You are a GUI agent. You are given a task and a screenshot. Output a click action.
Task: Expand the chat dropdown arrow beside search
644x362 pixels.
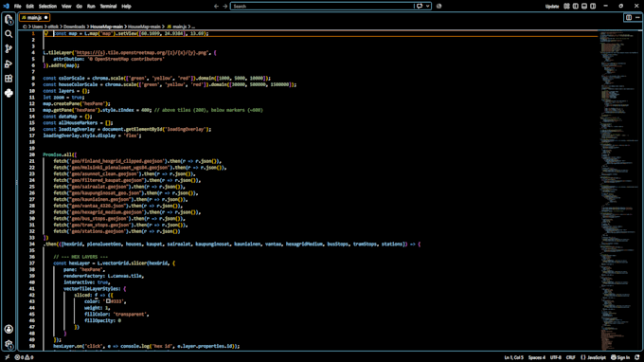click(x=427, y=7)
